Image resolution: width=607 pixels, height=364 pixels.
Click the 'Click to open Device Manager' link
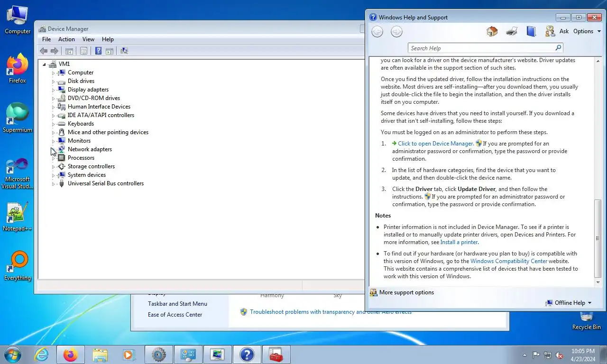pyautogui.click(x=435, y=144)
